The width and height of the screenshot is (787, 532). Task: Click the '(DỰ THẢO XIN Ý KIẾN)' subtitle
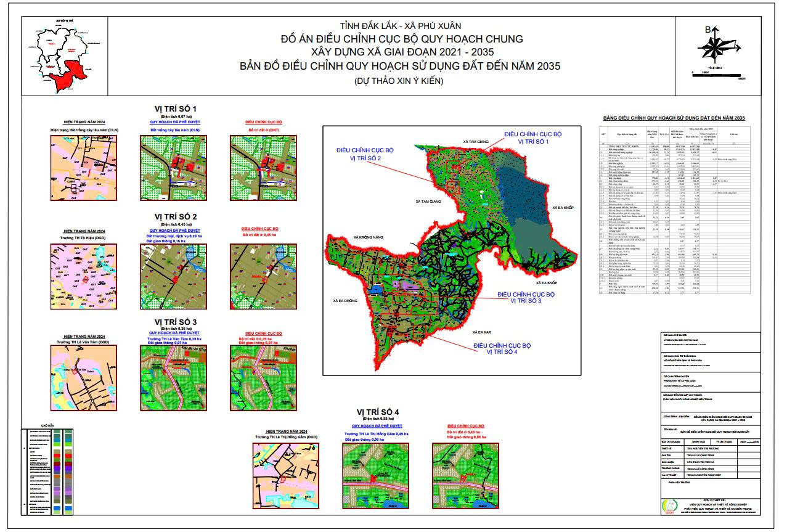[399, 81]
